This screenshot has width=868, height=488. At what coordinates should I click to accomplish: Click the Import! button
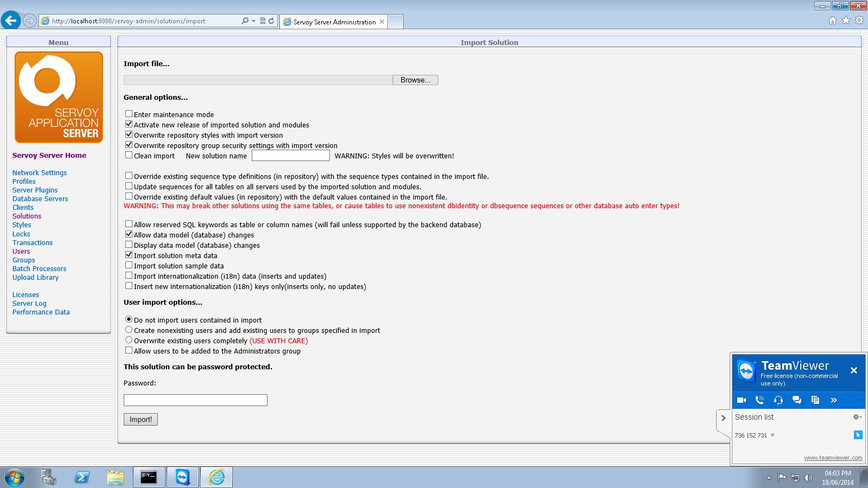point(141,419)
